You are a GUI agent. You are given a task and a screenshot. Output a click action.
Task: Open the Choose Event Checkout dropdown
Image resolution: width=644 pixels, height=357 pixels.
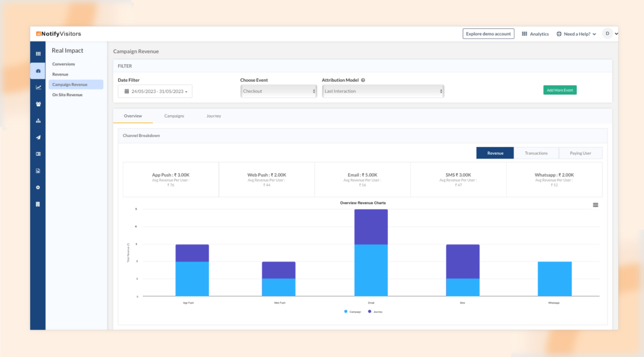tap(279, 91)
